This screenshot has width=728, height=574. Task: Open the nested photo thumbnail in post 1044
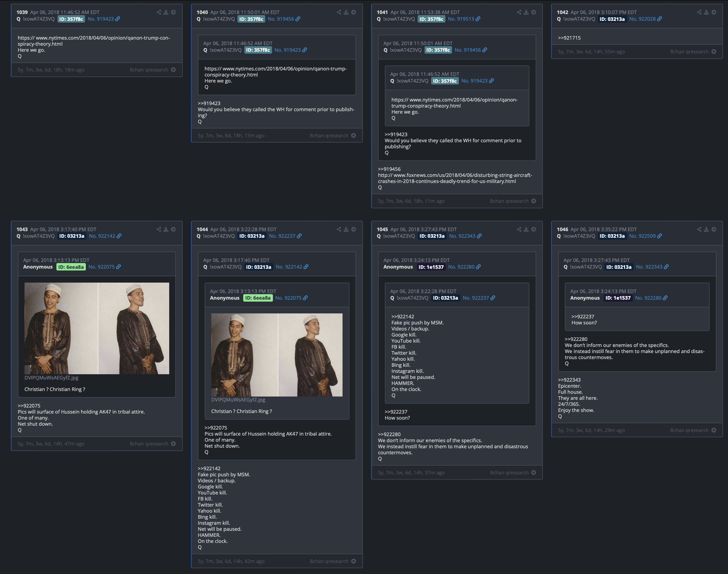pos(277,355)
